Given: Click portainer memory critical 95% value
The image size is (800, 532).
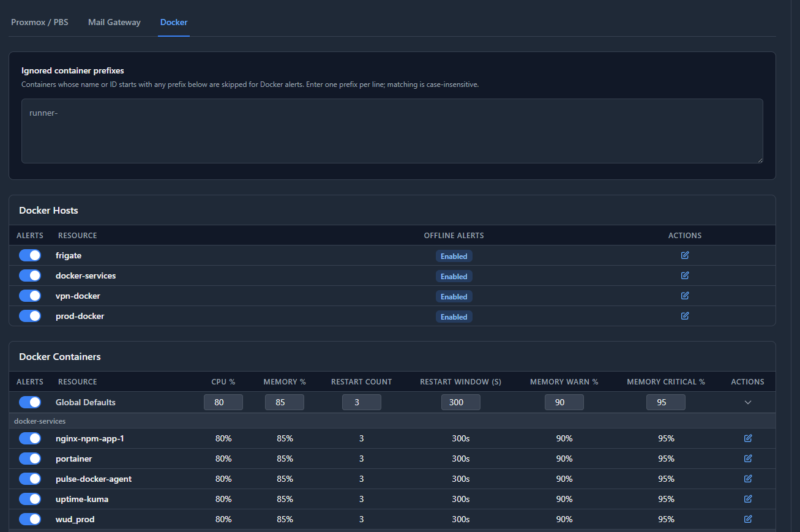Looking at the screenshot, I should (666, 459).
